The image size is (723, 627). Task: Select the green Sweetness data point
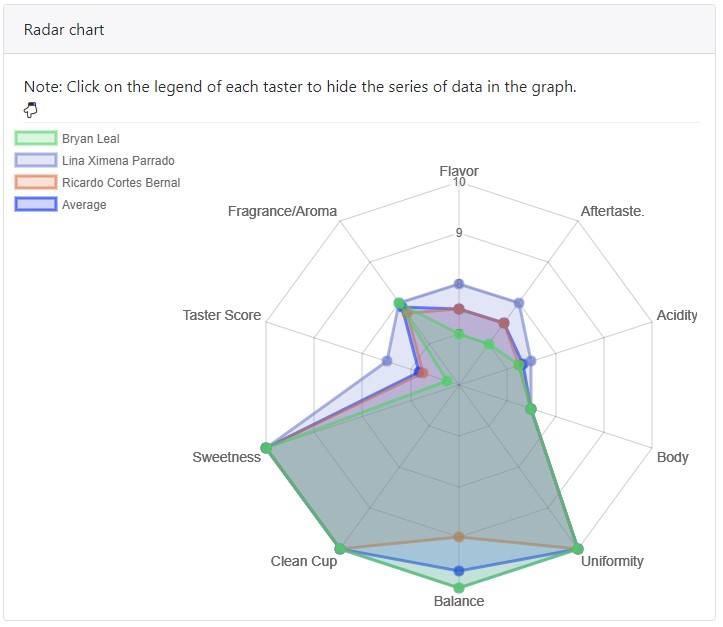pyautogui.click(x=266, y=447)
